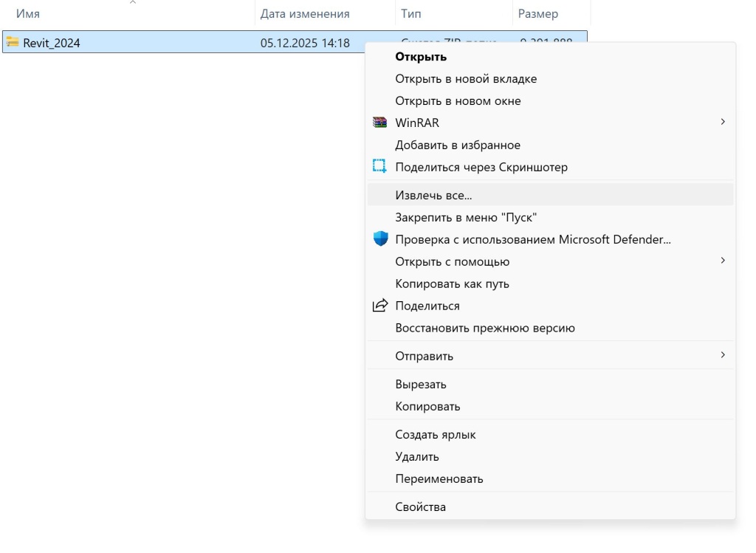
Task: Click the Revit_2024 zip folder icon
Action: [x=13, y=42]
